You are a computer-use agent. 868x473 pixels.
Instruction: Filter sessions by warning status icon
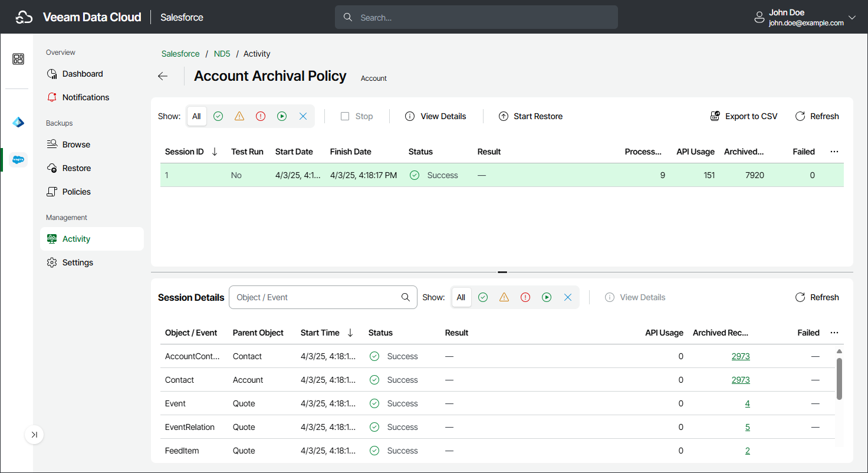[x=239, y=116]
